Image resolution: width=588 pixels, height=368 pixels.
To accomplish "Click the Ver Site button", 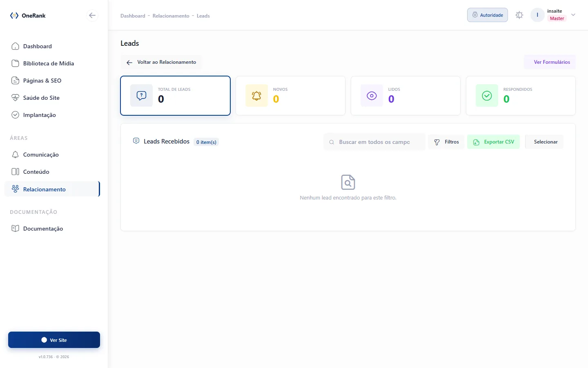I will (x=54, y=340).
